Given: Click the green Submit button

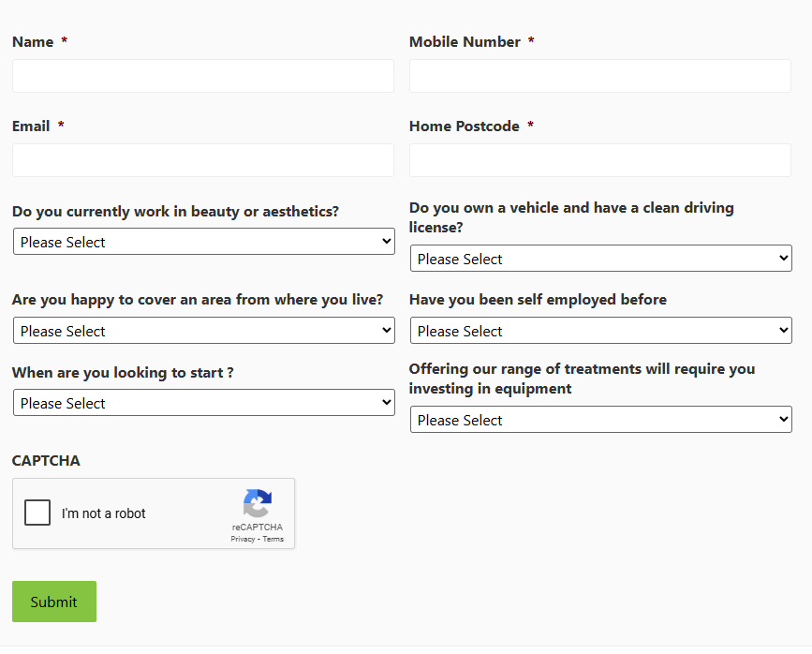Looking at the screenshot, I should coord(54,602).
